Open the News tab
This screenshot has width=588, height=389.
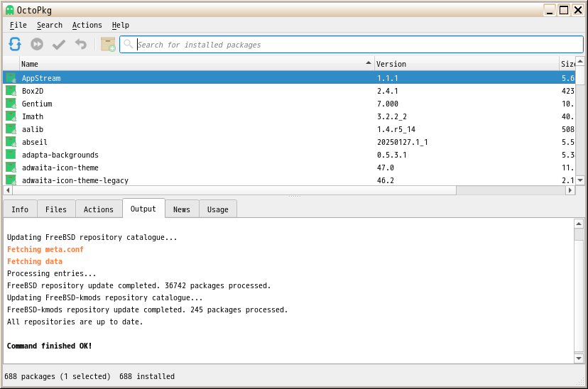click(x=182, y=209)
